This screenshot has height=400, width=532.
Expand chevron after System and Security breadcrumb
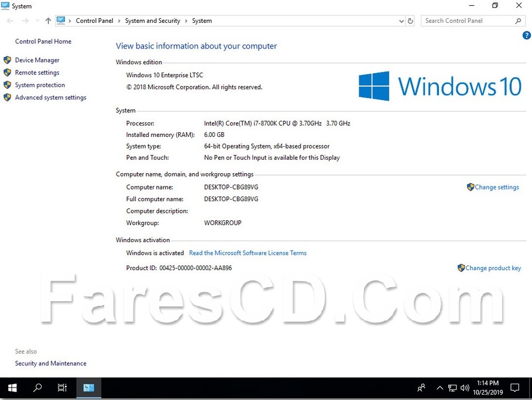[186, 21]
